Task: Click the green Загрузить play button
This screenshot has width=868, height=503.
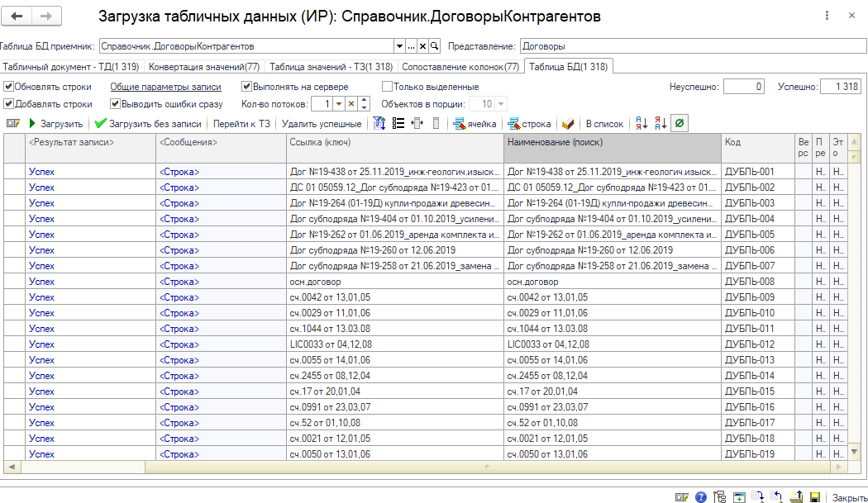Action: [x=56, y=124]
